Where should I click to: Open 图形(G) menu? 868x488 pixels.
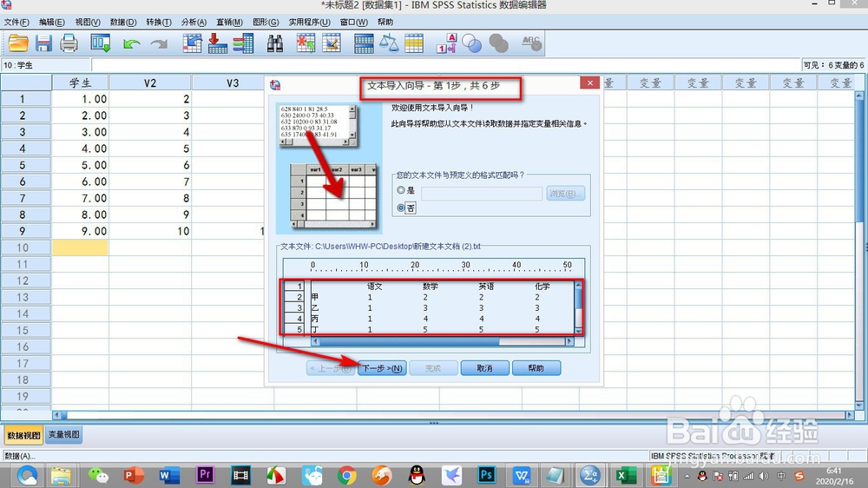[x=266, y=23]
